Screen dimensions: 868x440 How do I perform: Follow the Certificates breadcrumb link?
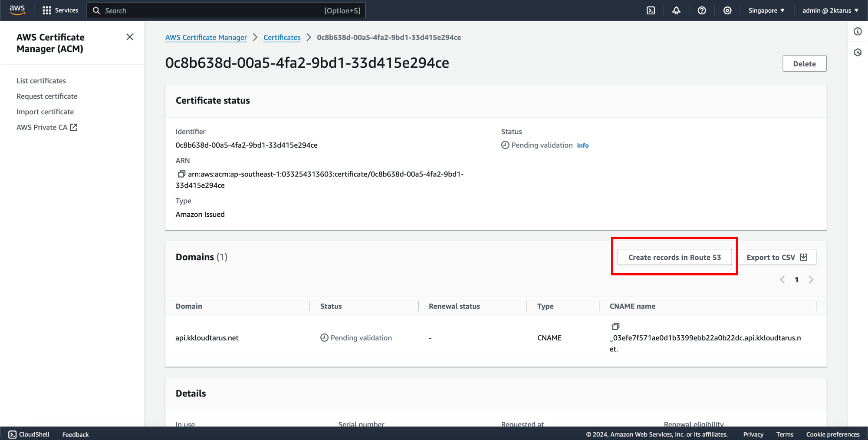282,37
